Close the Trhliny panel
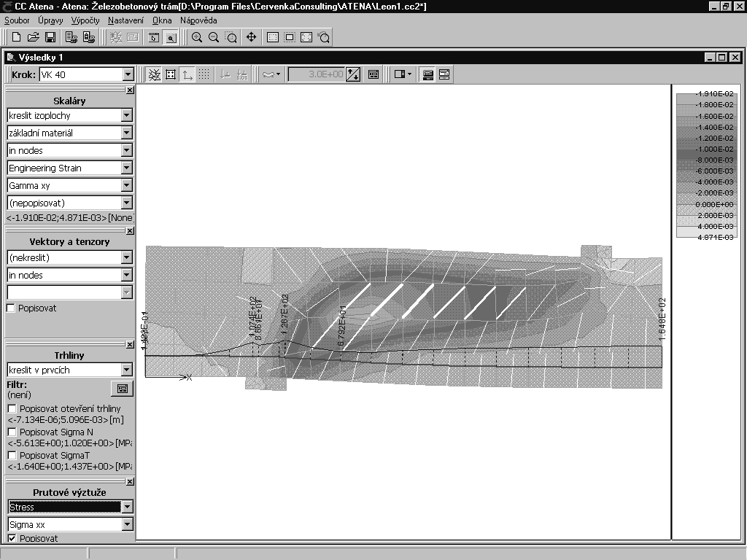747x560 pixels. 130,344
